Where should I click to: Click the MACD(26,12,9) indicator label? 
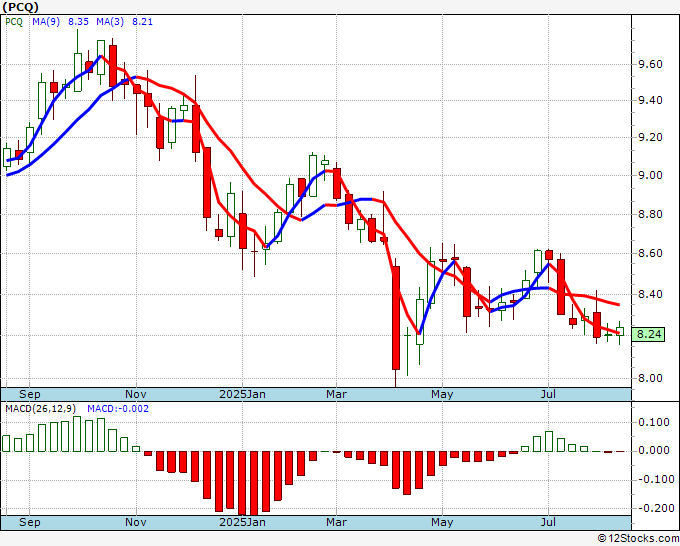click(x=41, y=409)
